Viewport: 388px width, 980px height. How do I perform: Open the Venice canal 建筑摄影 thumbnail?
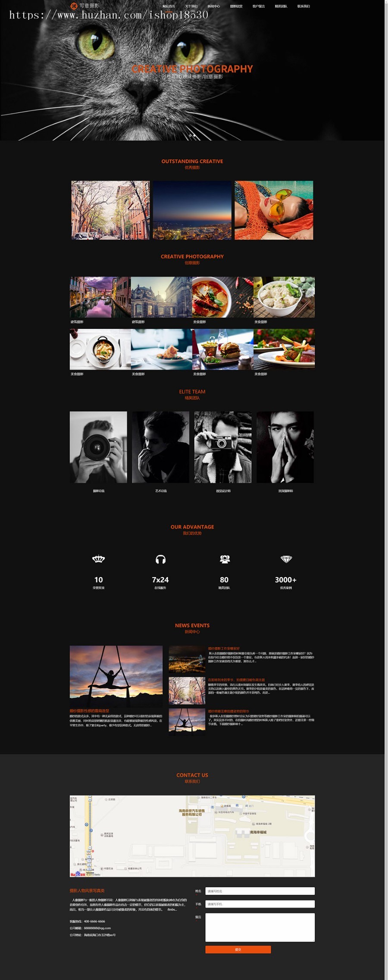point(100,297)
